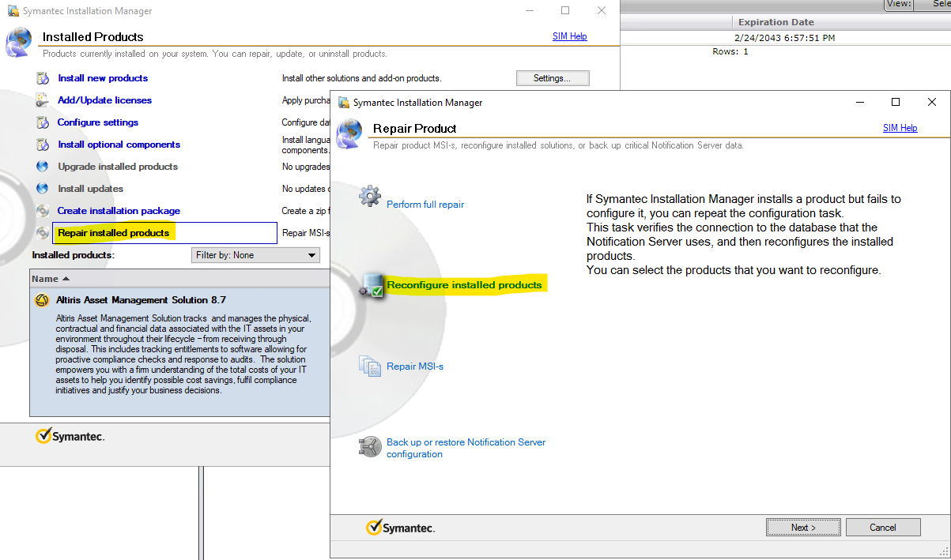This screenshot has height=560, width=951.
Task: Select Upgrade installed products option
Action: pos(118,167)
